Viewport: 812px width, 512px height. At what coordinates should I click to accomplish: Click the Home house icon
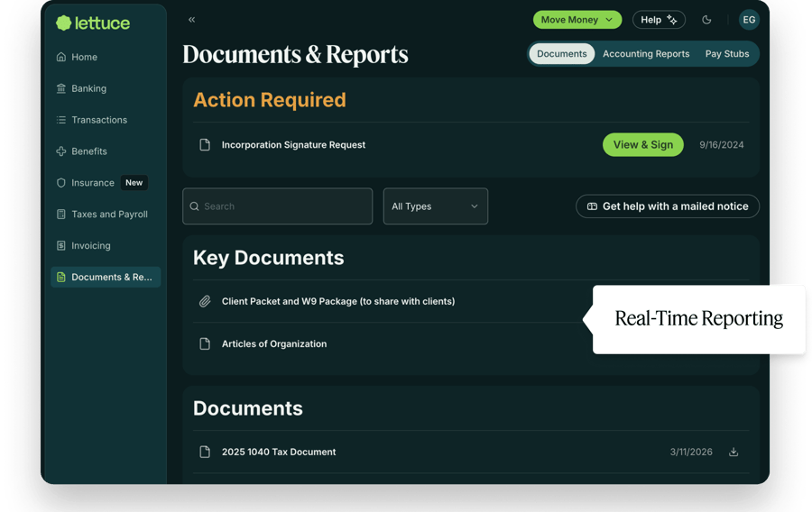pos(61,57)
